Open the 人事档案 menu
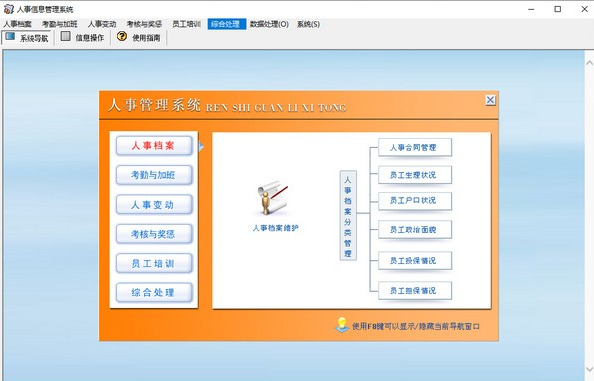Screen dimensions: 594x381 tap(17, 24)
